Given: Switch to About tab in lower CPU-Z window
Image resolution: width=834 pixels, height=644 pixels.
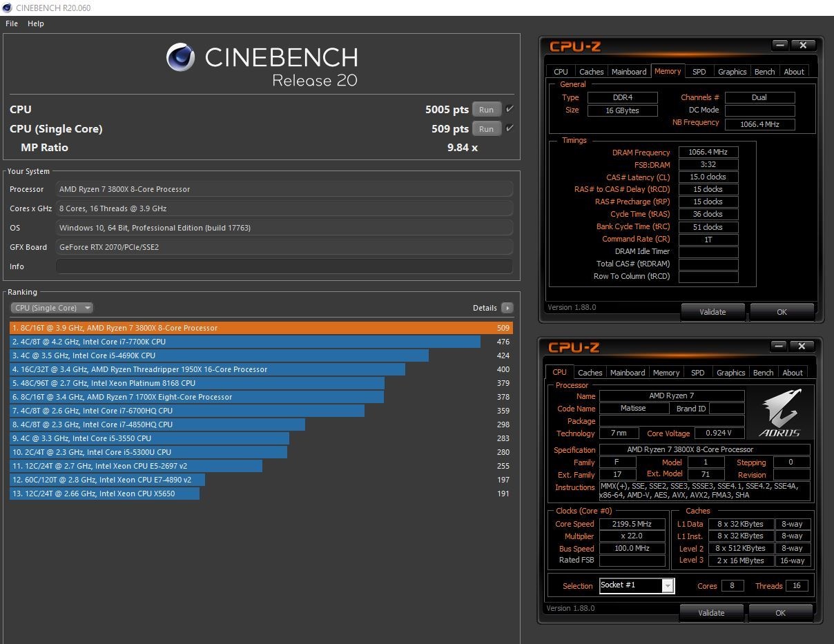Looking at the screenshot, I should (x=793, y=373).
